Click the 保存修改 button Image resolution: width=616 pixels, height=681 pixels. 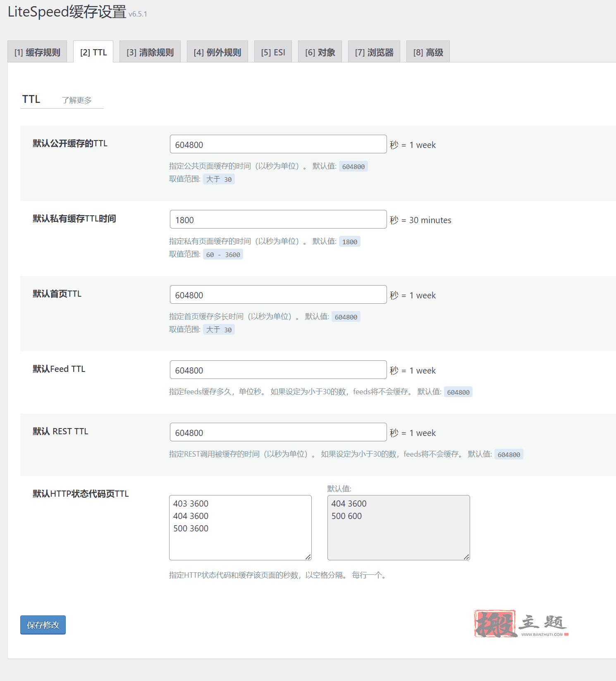tap(43, 625)
